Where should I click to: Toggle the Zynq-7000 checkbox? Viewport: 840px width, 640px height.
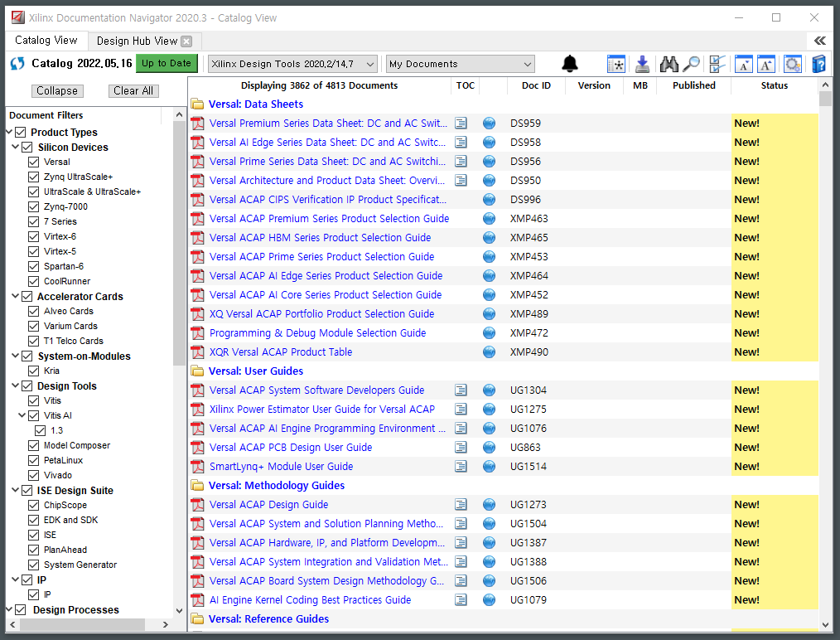(x=34, y=207)
